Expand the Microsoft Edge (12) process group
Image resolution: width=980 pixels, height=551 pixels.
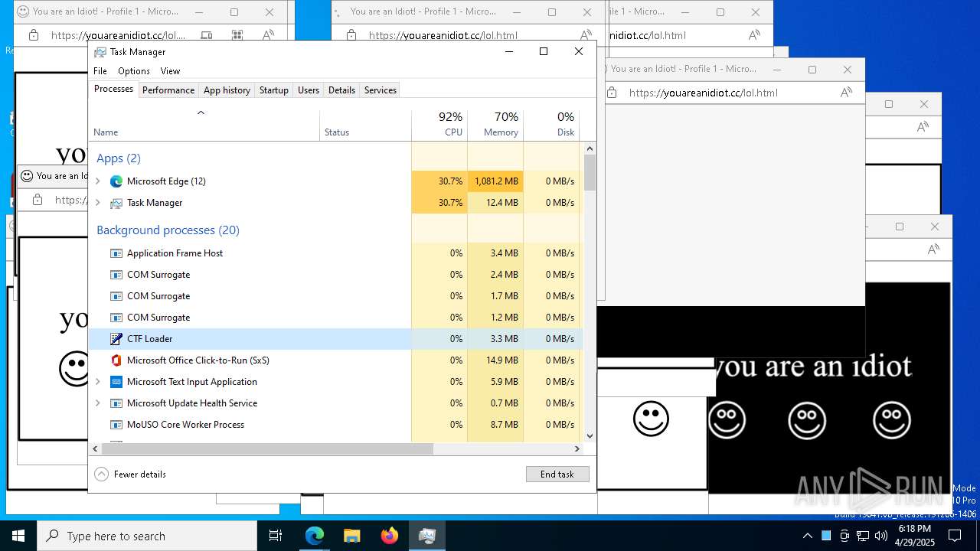97,181
